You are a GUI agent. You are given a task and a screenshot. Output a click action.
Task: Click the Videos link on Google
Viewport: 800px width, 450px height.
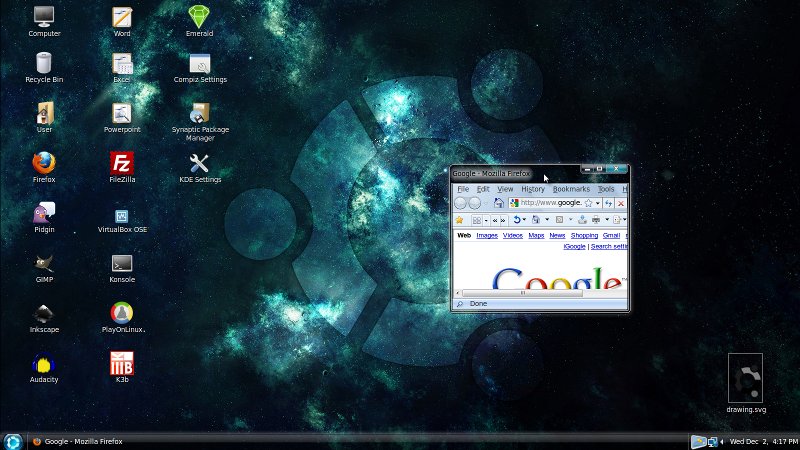(x=513, y=235)
